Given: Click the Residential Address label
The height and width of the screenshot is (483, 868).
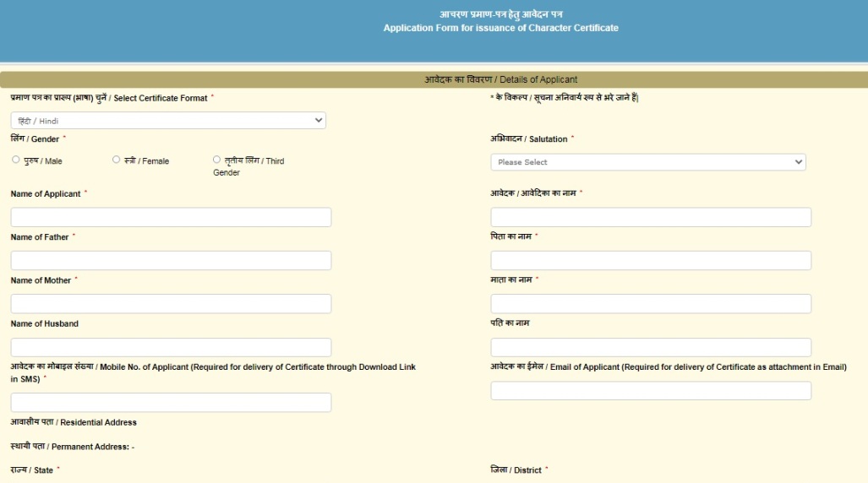Looking at the screenshot, I should (74, 422).
